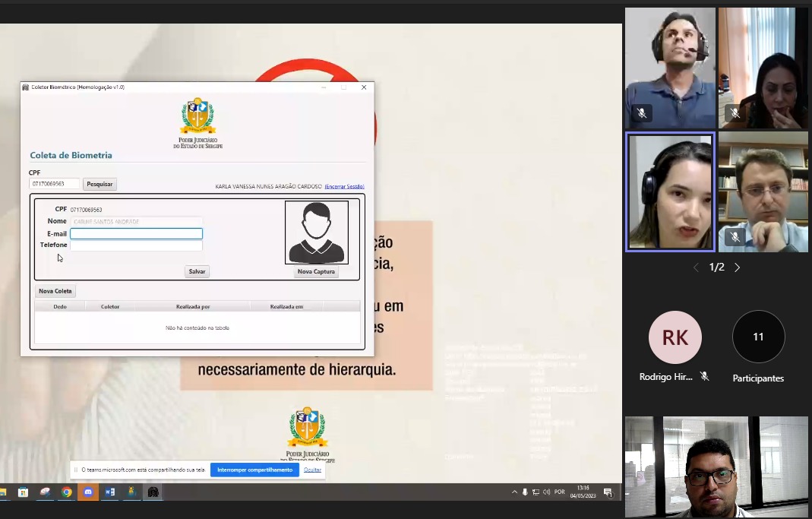Click the volume icon in the system tray

[x=546, y=492]
